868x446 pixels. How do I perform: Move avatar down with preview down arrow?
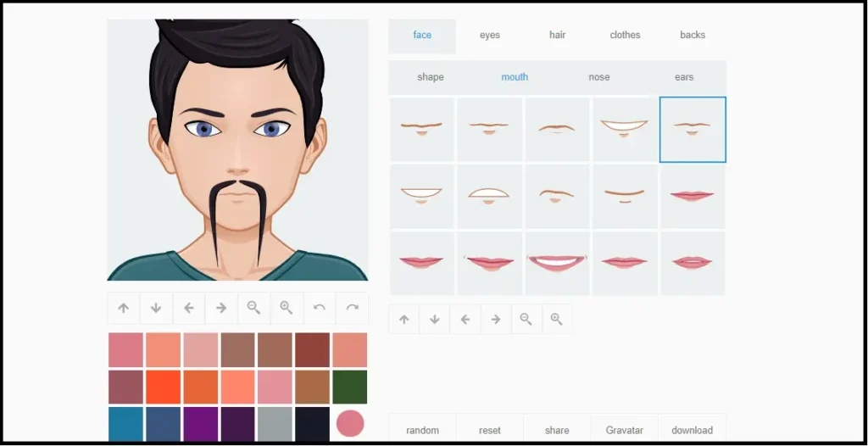(156, 308)
